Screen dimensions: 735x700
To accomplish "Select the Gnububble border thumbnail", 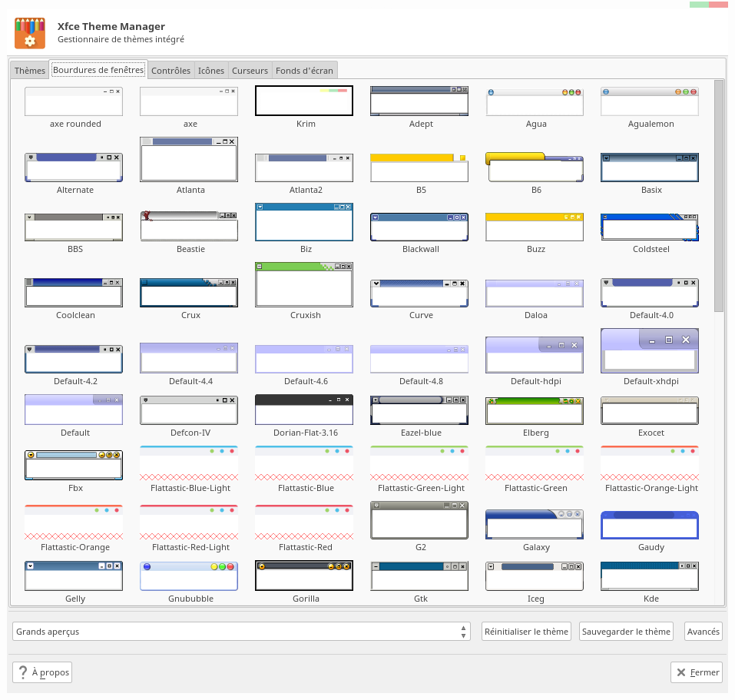I will point(189,576).
